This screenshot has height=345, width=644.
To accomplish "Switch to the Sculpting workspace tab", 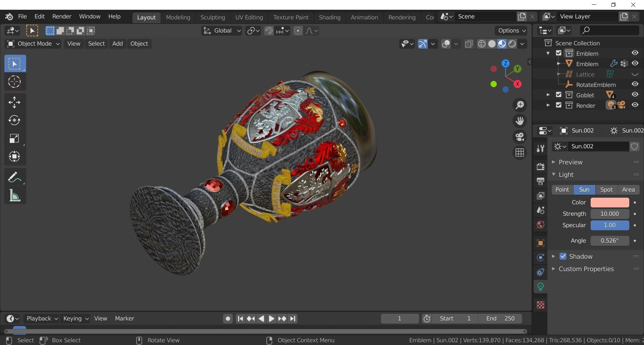I will click(213, 17).
